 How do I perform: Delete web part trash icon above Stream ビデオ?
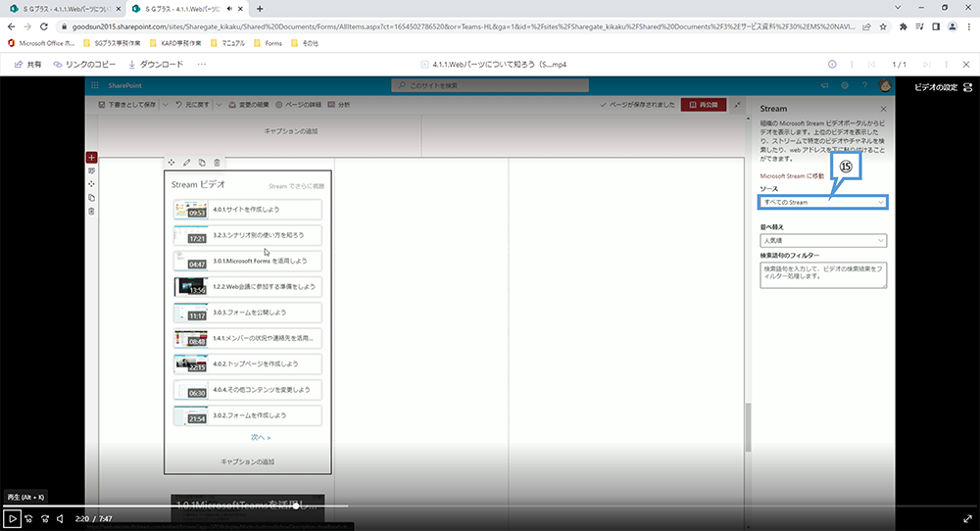click(x=217, y=163)
